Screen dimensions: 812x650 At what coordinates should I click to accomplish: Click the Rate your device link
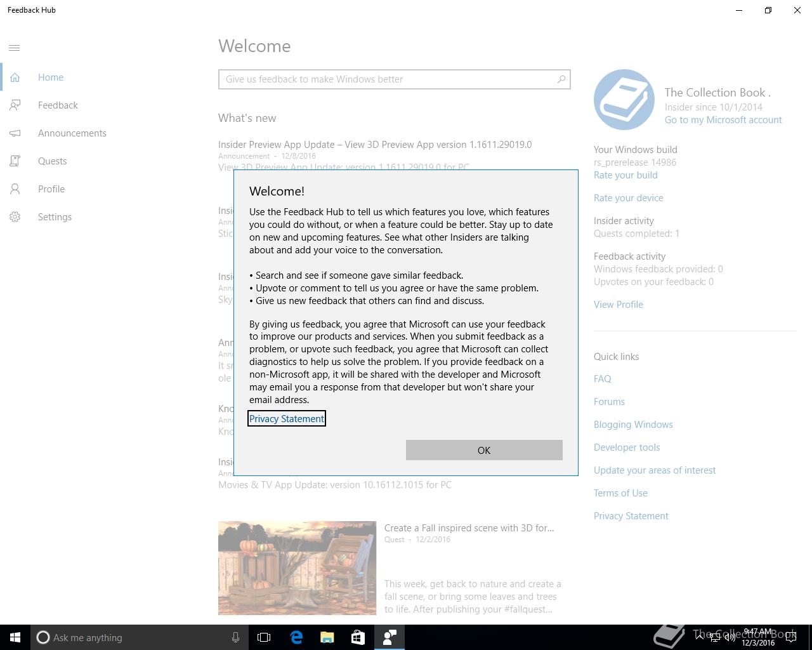coord(629,198)
